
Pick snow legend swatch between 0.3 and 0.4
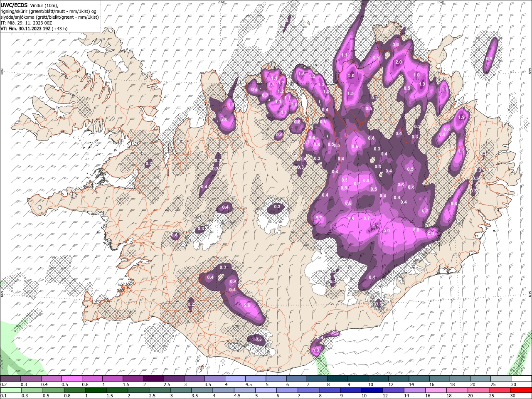31,378
